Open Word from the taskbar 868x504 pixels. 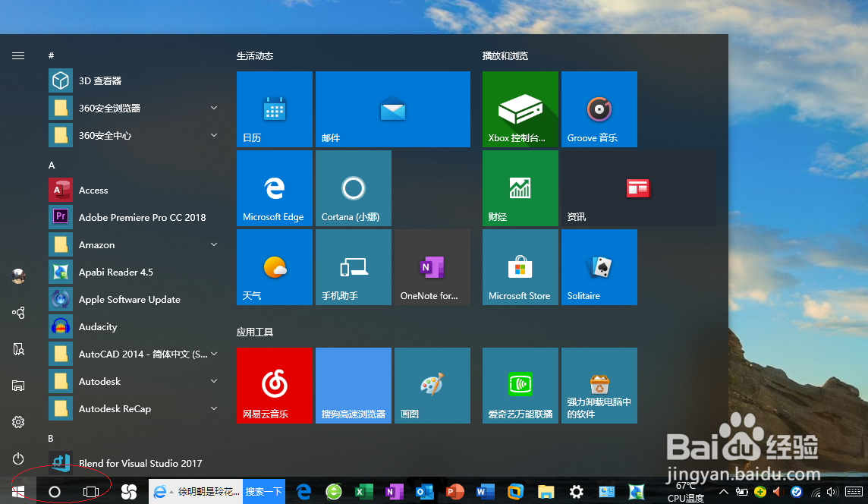click(x=486, y=492)
